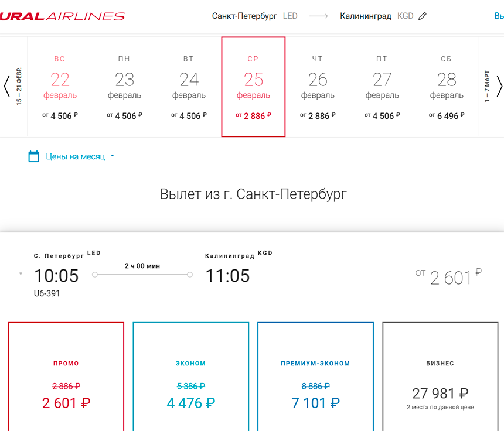
Task: Select Tuesday 24 февраль date
Action: (189, 87)
